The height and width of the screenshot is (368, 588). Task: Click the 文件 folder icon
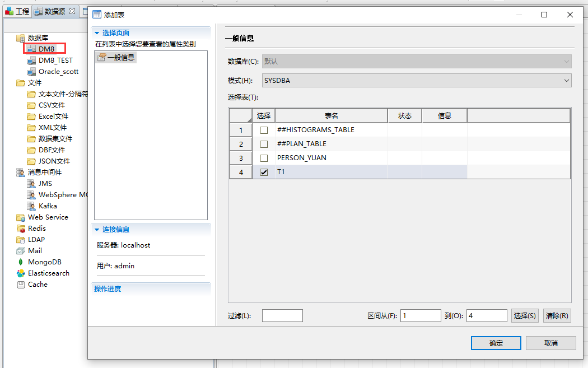[x=21, y=83]
